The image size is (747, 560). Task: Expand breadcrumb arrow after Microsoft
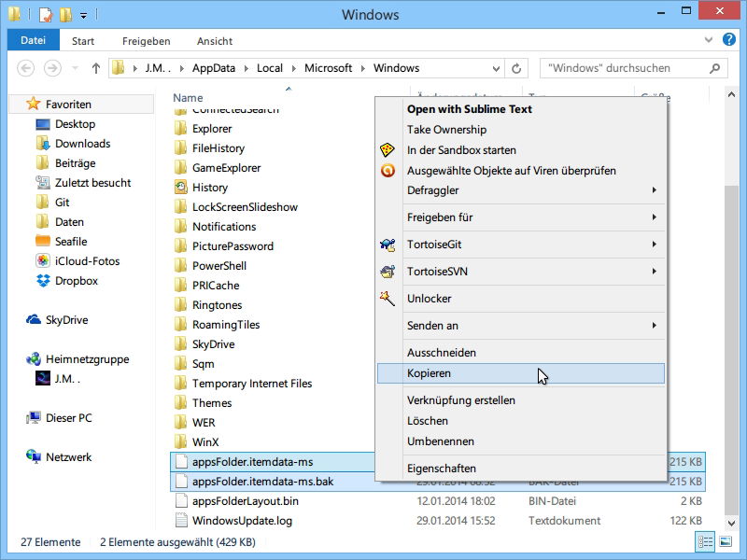click(363, 68)
